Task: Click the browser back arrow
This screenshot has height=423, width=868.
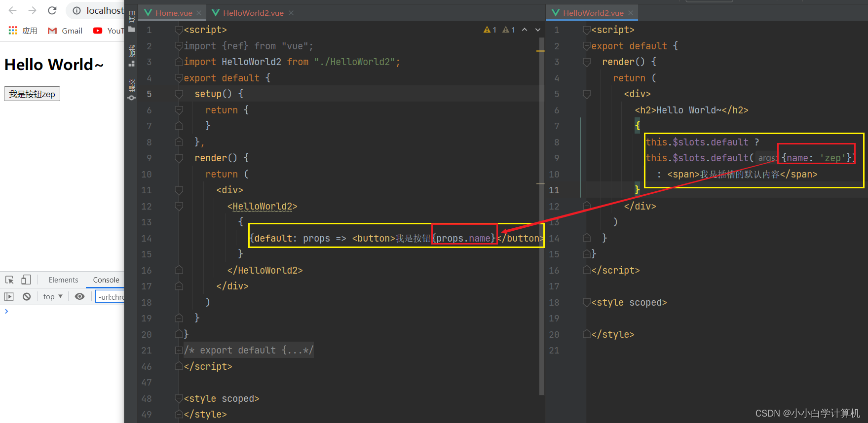Action: coord(13,10)
